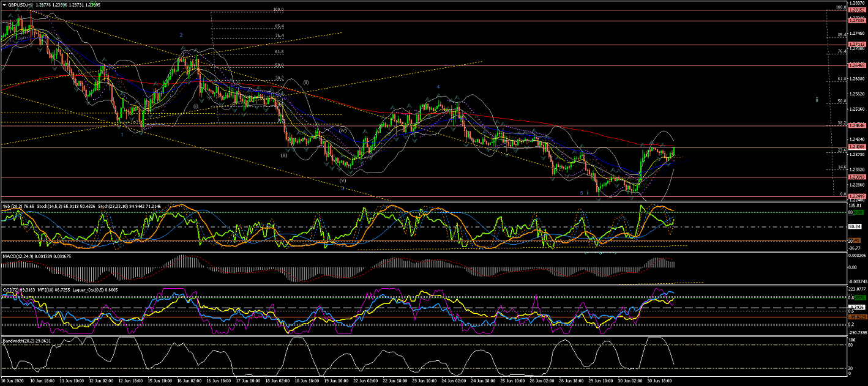
Task: Select the 1.27836 horizontal line price tag
Action: pos(856,20)
